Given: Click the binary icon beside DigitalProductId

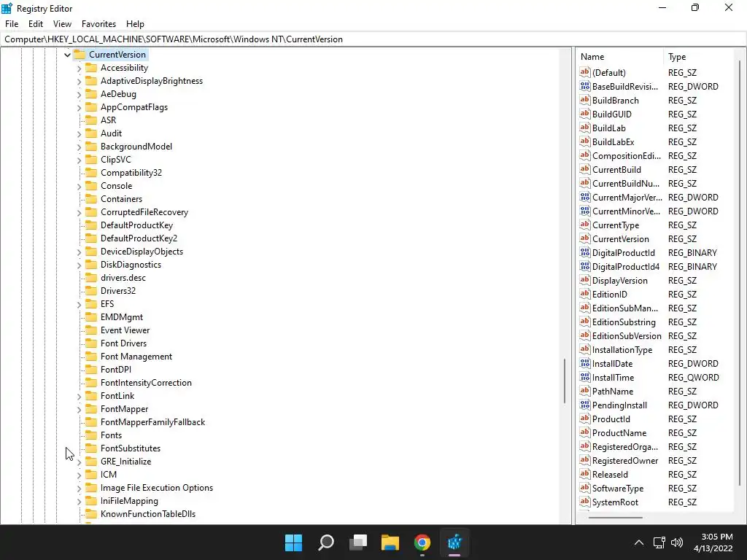Looking at the screenshot, I should [x=584, y=252].
